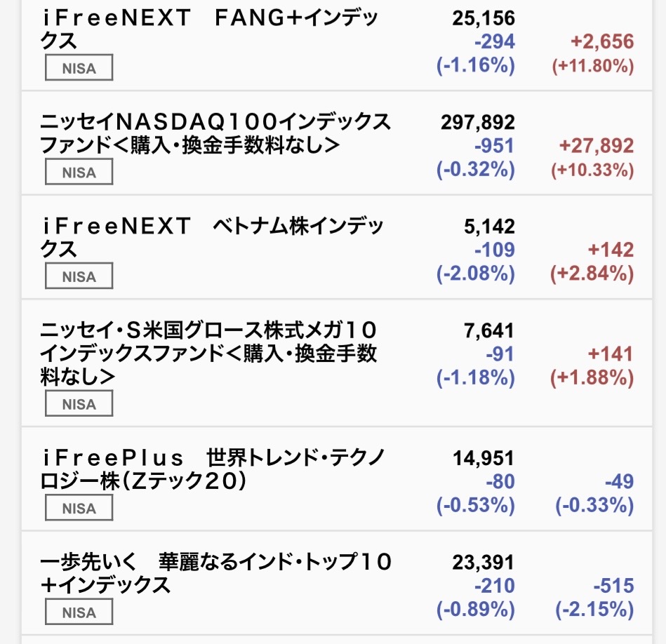Viewport: 666px width, 644px height.
Task: Open India Top10+ index fund name
Action: click(215, 573)
